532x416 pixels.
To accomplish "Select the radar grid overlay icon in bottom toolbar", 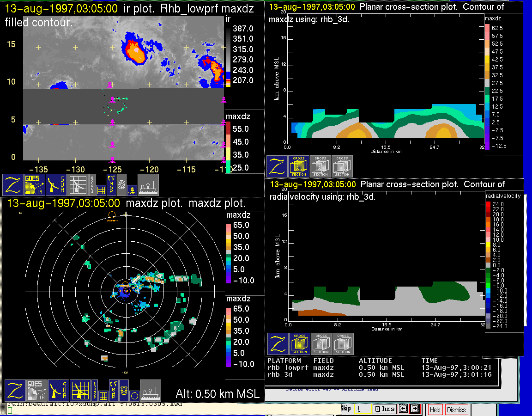I will 80,391.
